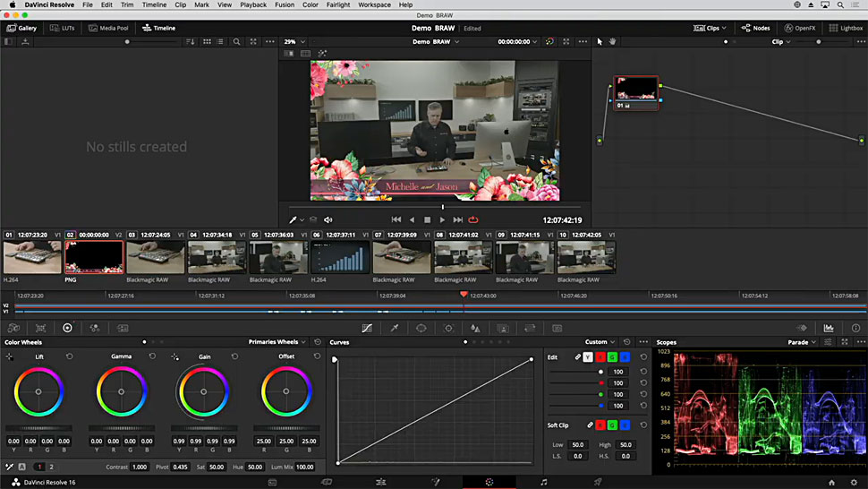Open Primaries Wheels mode dropdown
This screenshot has height=489, width=868.
click(x=277, y=342)
